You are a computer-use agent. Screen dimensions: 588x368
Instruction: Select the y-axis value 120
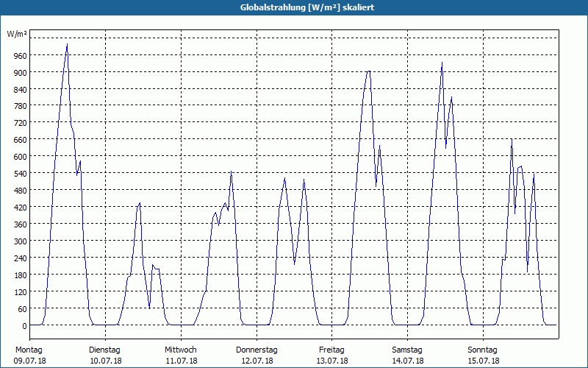[x=20, y=292]
